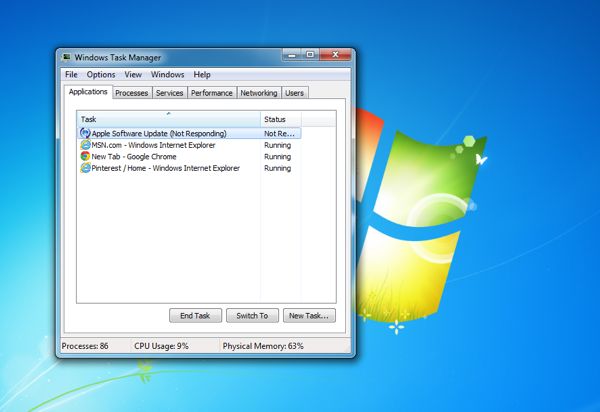Click the Switch To button
Viewport: 600px width, 412px height.
[252, 316]
